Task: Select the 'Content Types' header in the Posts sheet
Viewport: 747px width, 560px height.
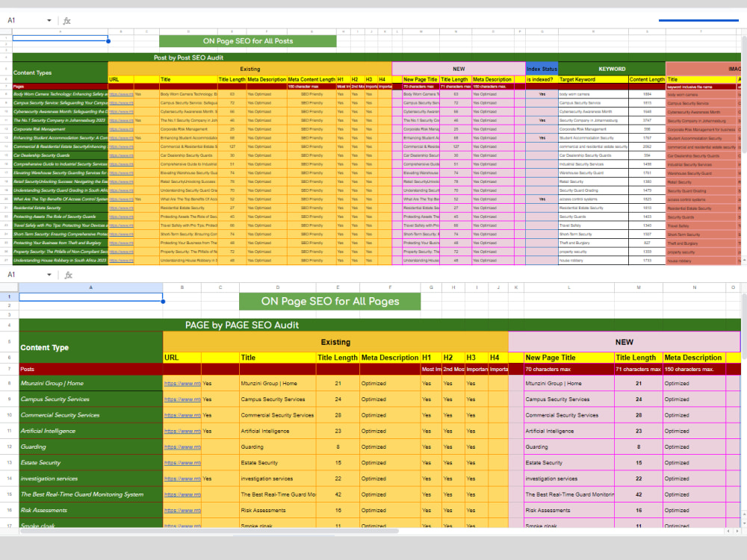Action: [x=60, y=72]
